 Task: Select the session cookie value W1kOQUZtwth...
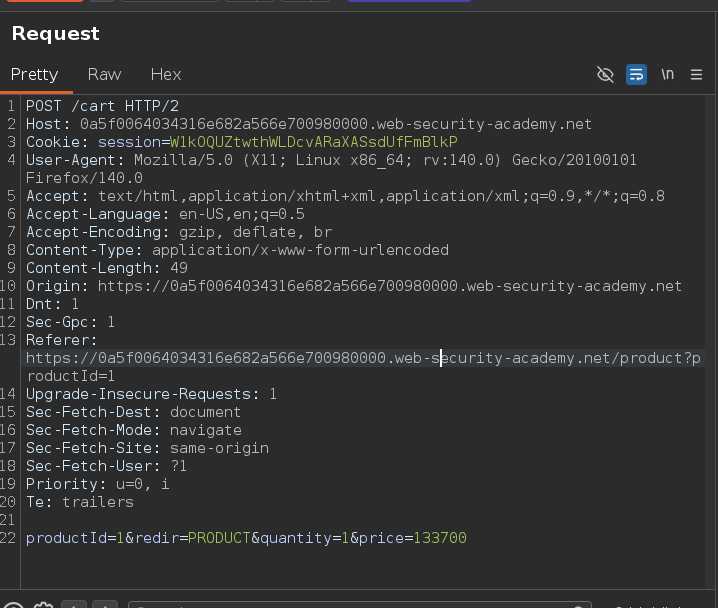point(313,142)
